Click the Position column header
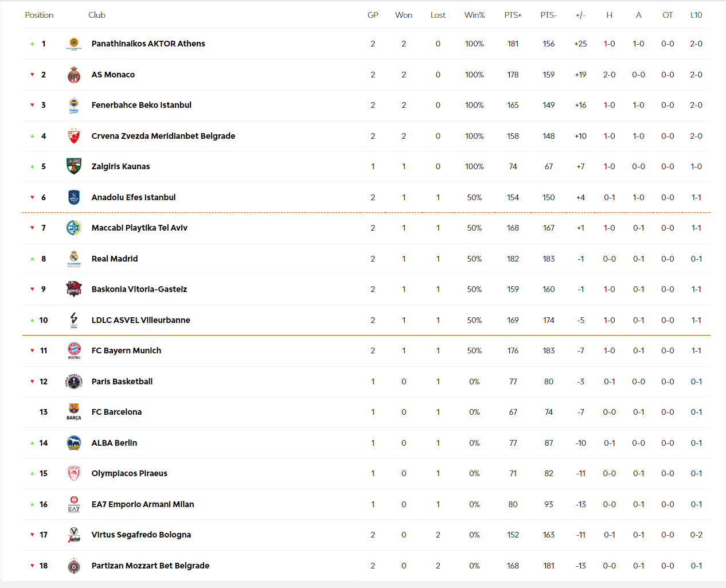The width and height of the screenshot is (726, 588). [x=39, y=15]
